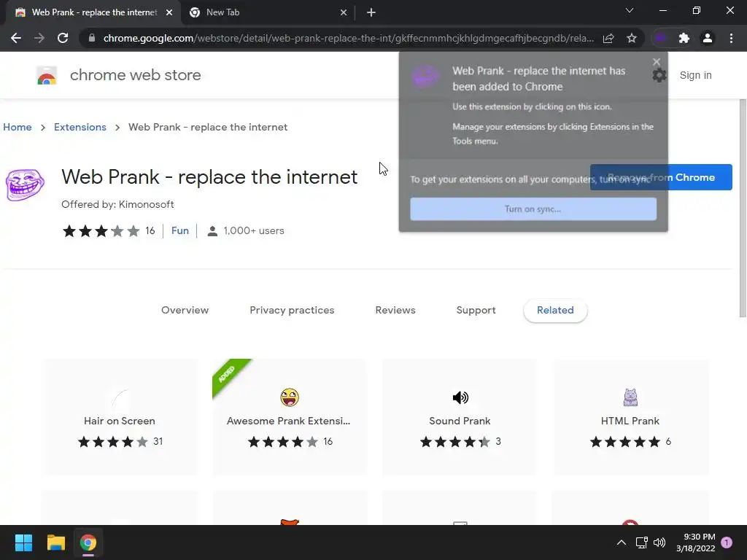
Task: Click the network tray icon
Action: tap(641, 542)
